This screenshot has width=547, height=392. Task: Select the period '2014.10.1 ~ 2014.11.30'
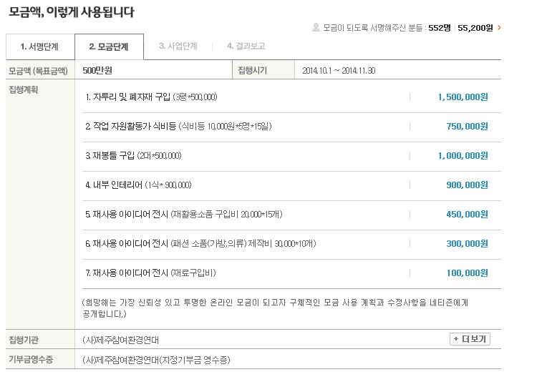[339, 71]
